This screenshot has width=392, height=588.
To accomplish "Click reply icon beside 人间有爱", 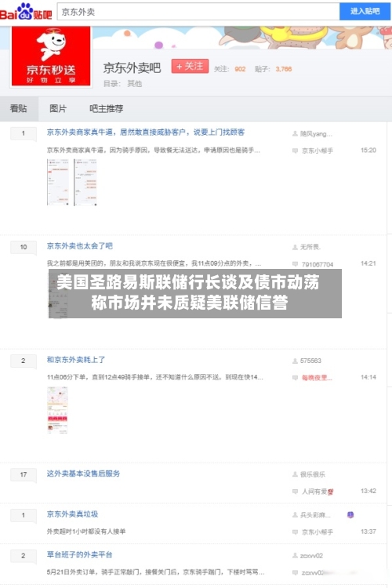I will [x=295, y=492].
